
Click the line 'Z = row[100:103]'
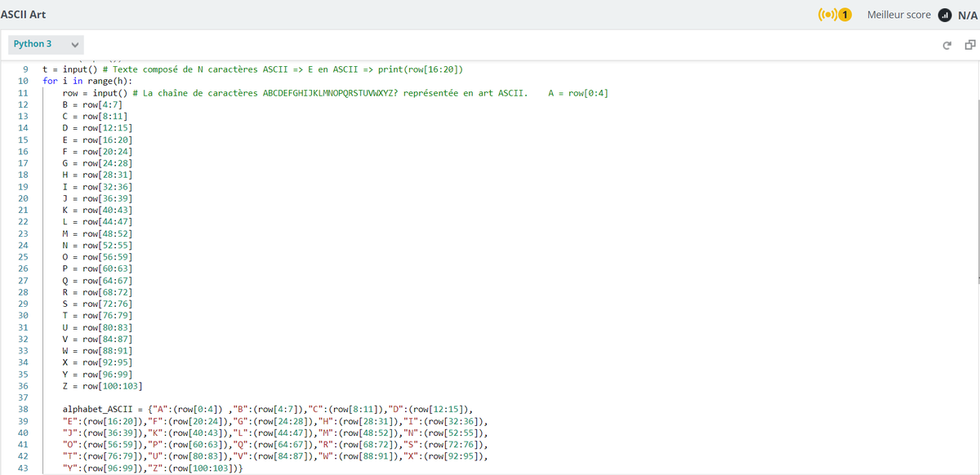104,386
